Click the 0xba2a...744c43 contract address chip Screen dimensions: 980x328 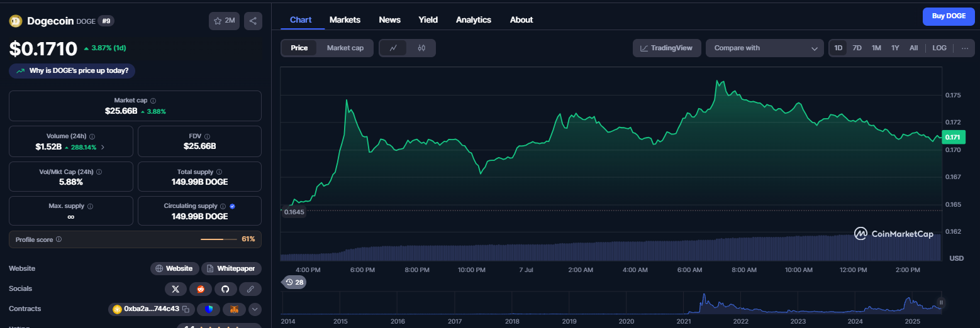tap(152, 309)
